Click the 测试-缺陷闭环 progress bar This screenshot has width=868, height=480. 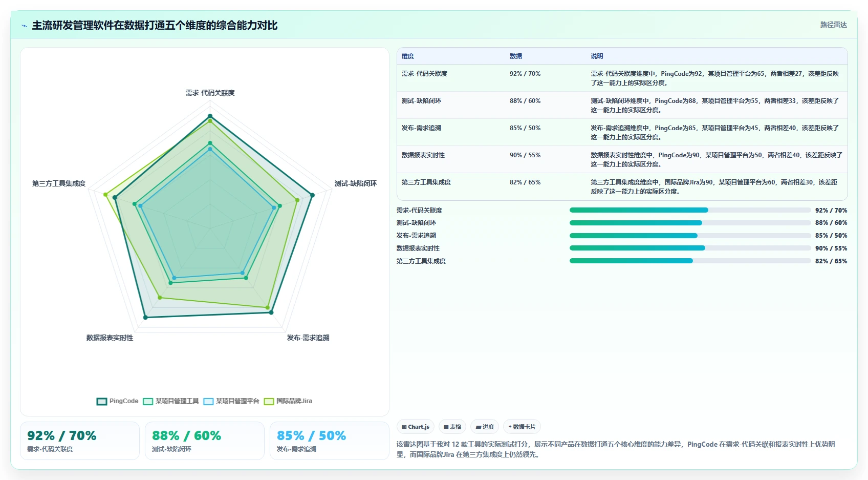[x=690, y=223]
